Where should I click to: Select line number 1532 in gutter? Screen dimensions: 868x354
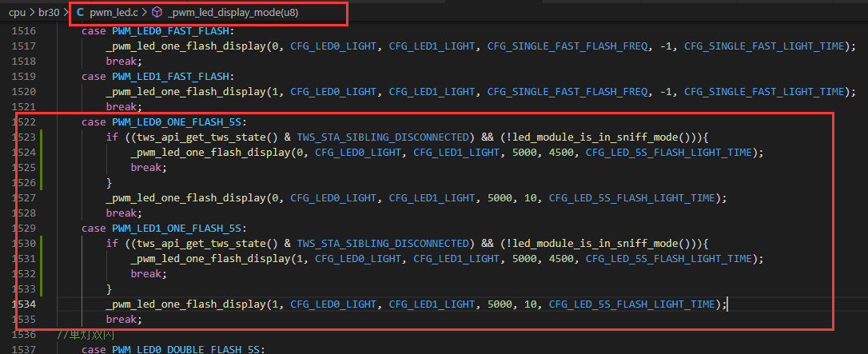coord(23,273)
